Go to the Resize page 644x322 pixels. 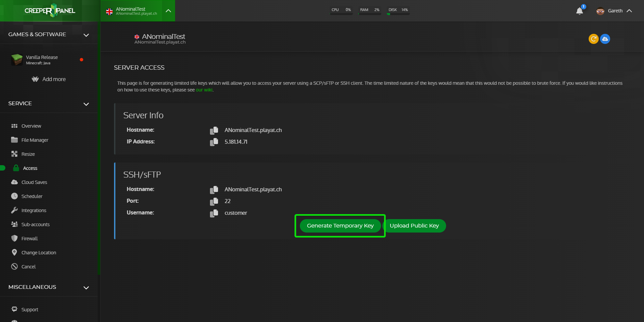point(28,154)
